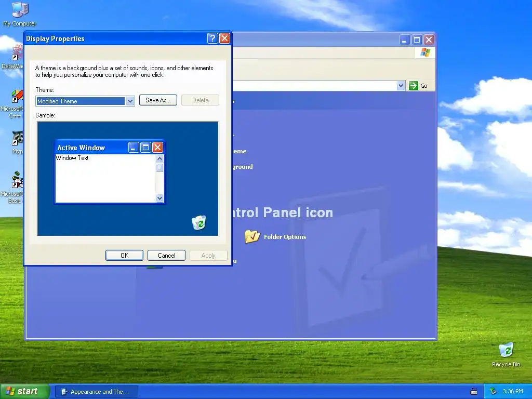This screenshot has height=399, width=532.
Task: Click the sample Active Window preview
Action: pyautogui.click(x=110, y=171)
